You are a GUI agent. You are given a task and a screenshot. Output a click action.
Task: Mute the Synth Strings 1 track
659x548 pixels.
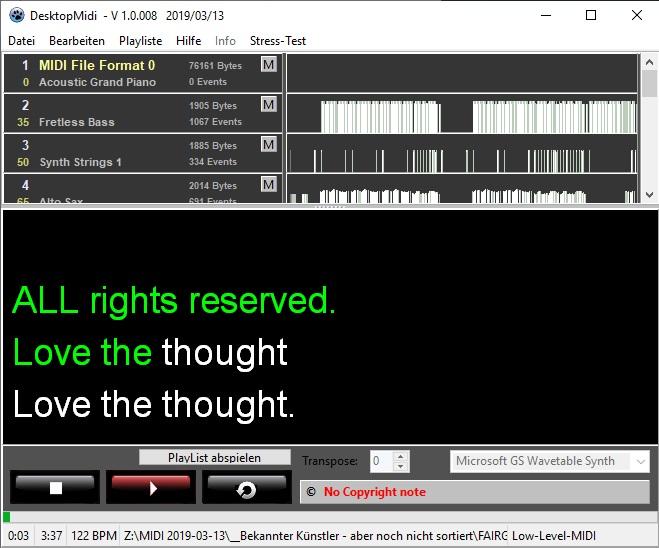click(269, 145)
